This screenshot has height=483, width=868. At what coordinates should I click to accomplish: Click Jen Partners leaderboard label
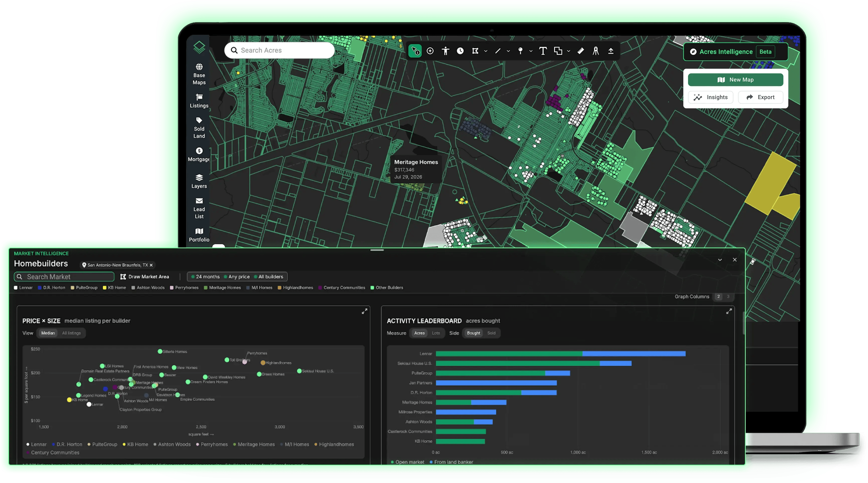pyautogui.click(x=420, y=383)
